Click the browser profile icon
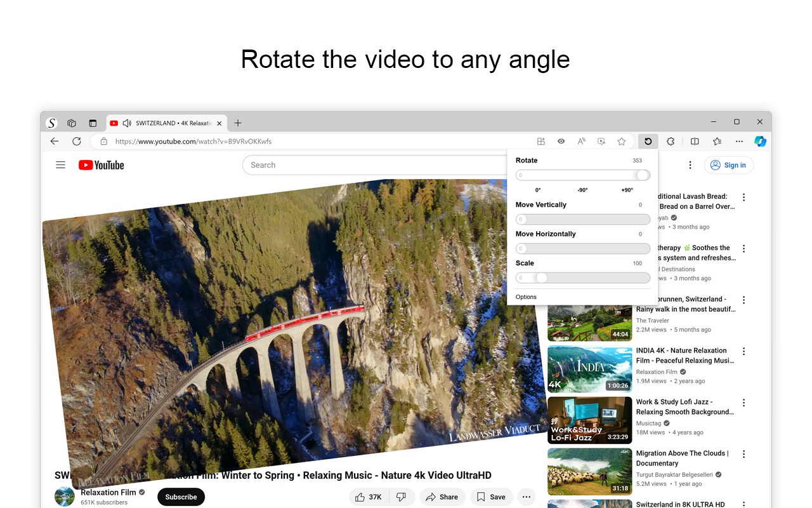 click(52, 123)
